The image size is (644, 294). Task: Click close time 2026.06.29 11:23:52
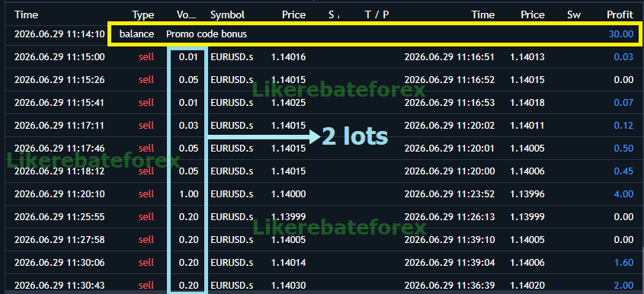click(x=450, y=193)
